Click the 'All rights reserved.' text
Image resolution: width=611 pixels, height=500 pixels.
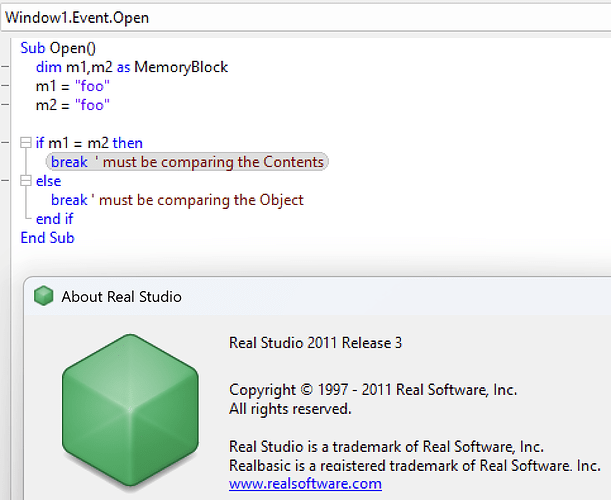point(290,408)
